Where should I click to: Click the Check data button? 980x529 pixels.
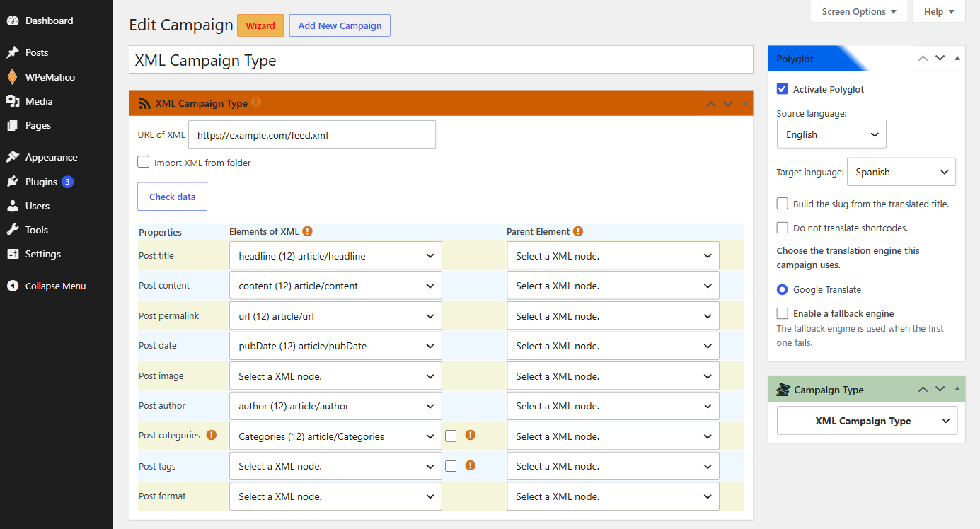click(172, 197)
